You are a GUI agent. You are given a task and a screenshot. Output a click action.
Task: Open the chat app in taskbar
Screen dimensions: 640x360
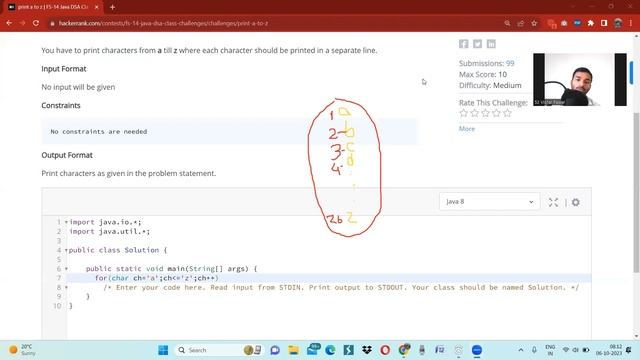275,350
